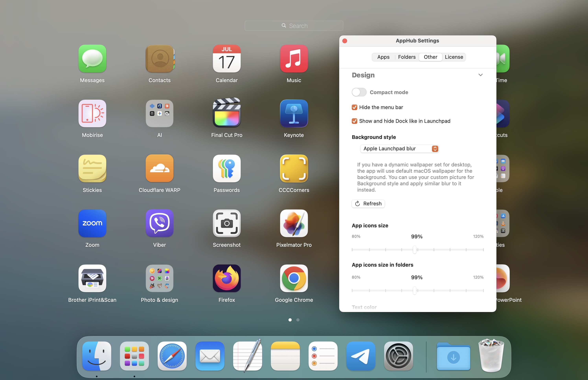
Task: Launch Stickies
Action: (92, 169)
